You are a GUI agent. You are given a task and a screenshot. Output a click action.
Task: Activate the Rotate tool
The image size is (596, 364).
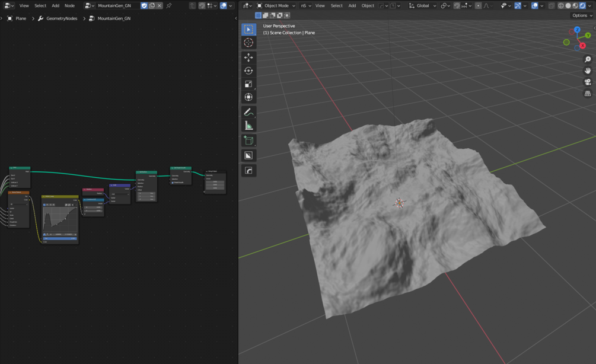point(248,71)
